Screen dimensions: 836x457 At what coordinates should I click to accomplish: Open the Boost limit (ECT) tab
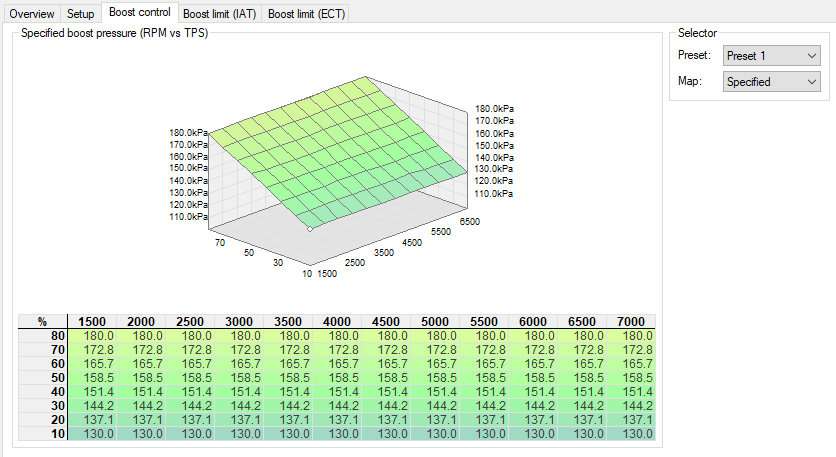coord(307,14)
